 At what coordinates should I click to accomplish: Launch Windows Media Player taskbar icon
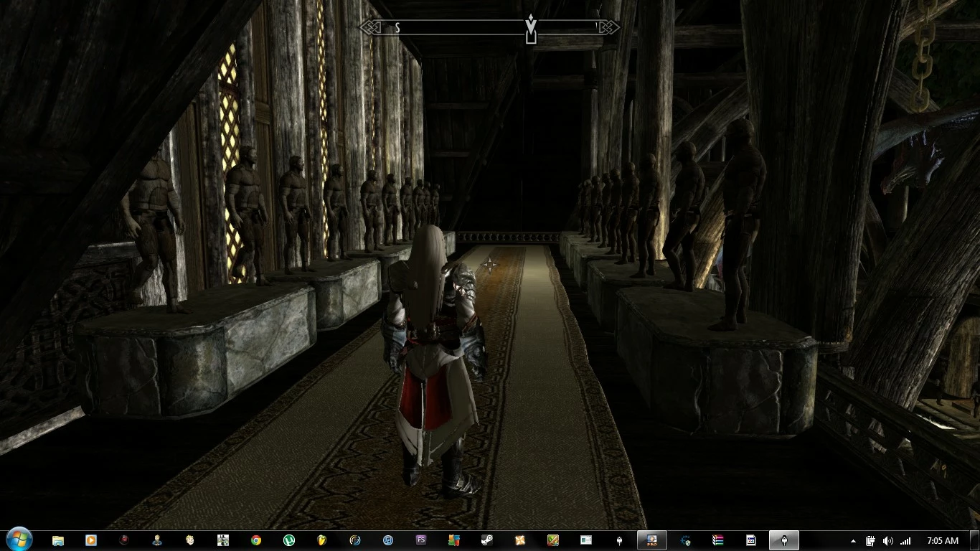[x=91, y=540]
